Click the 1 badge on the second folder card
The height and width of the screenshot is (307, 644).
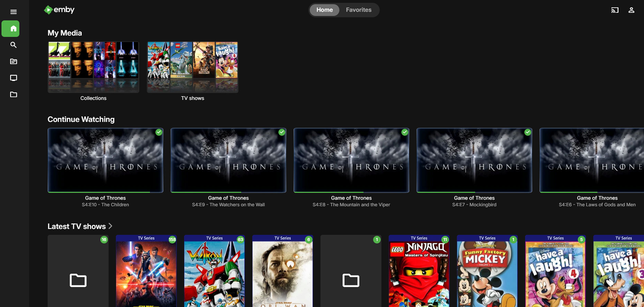click(377, 240)
